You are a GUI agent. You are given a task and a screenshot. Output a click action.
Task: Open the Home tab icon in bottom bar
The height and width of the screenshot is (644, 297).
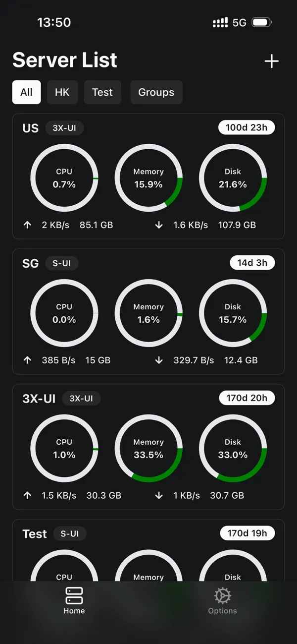(x=74, y=595)
